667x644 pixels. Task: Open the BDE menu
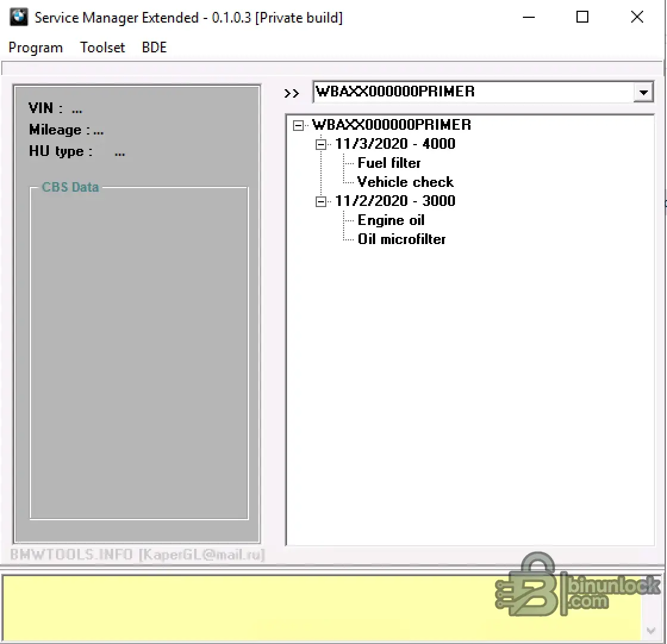[x=154, y=48]
